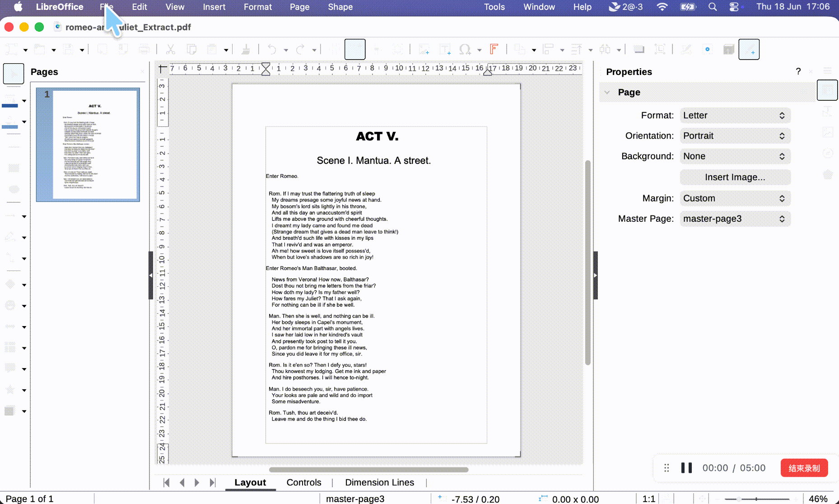Toggle Show Draw Functions button
This screenshot has height=504, width=839.
coord(749,49)
